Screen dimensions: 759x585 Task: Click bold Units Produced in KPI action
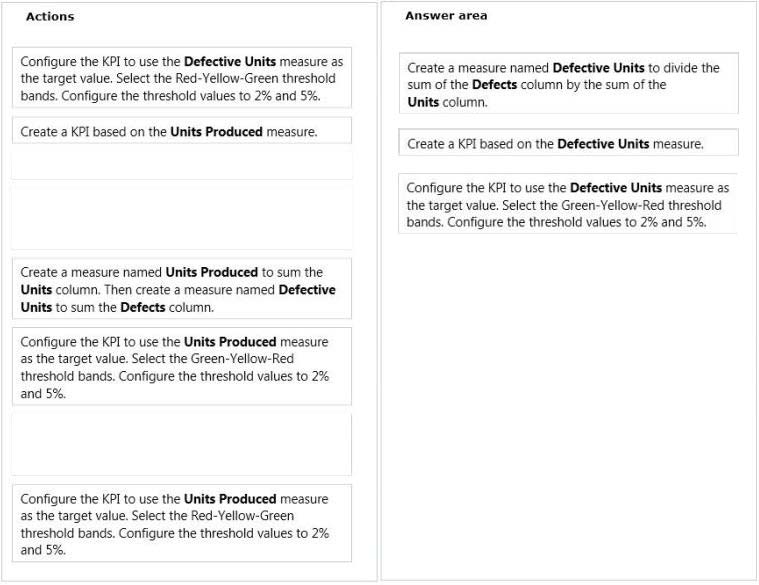(x=216, y=132)
